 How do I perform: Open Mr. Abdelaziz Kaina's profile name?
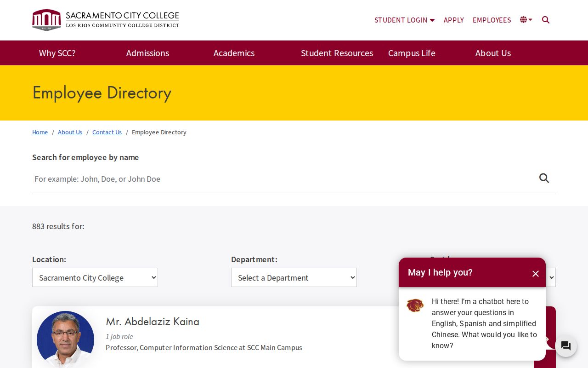click(x=153, y=321)
